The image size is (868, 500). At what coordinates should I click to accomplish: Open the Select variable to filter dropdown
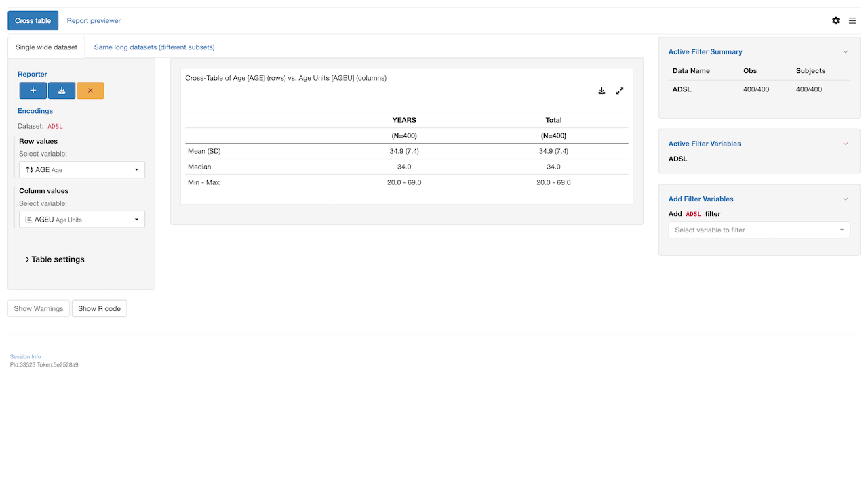coord(759,230)
